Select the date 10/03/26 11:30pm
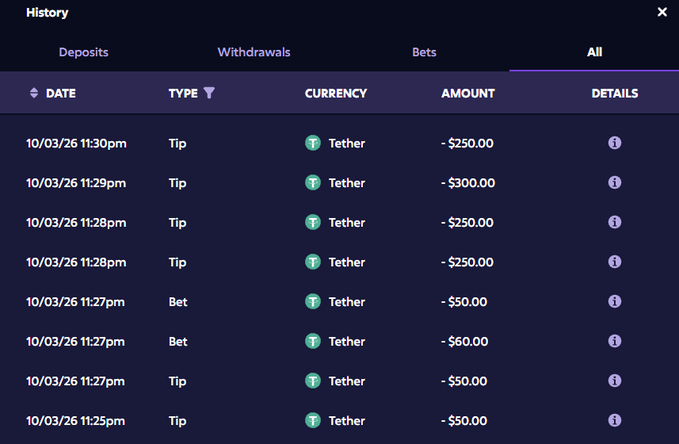 tap(76, 143)
